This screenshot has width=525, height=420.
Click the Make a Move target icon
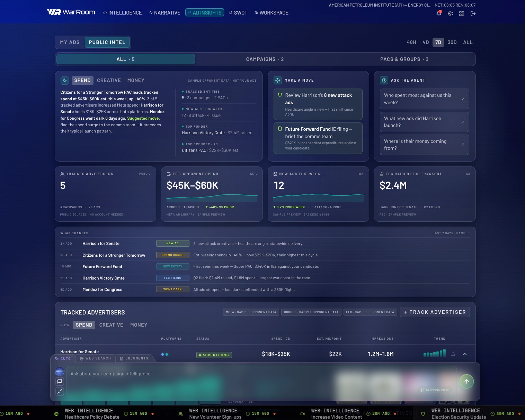278,80
